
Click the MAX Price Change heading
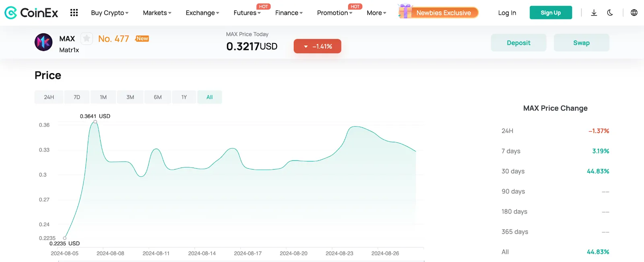555,108
